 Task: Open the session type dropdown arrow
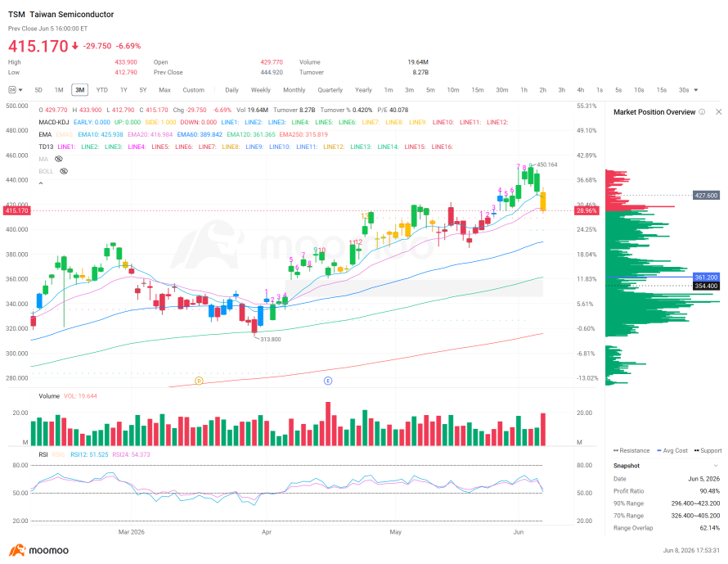20,90
